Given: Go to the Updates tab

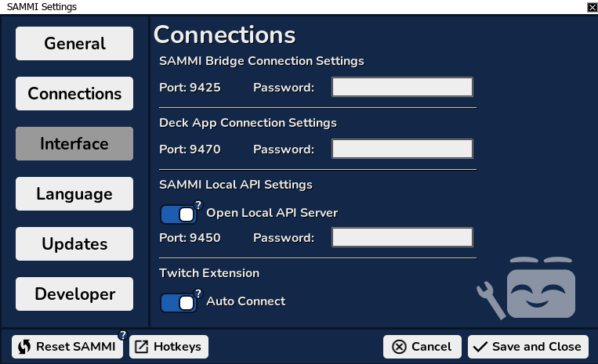Looking at the screenshot, I should coord(74,244).
